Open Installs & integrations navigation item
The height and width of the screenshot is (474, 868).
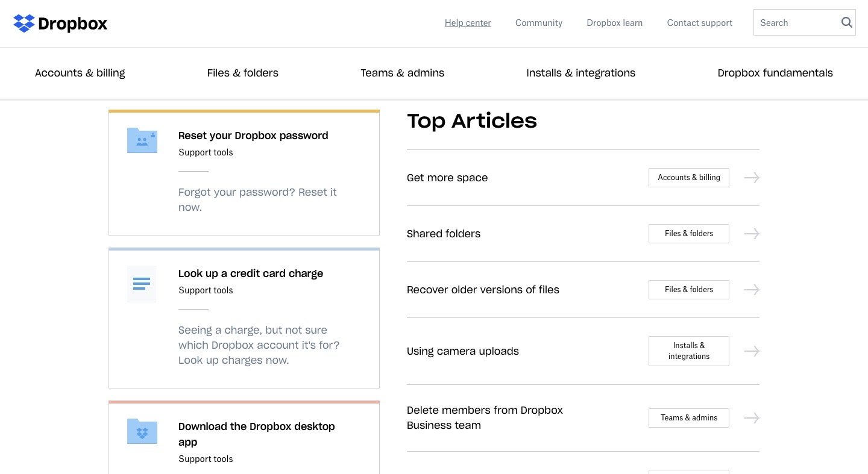[x=580, y=73]
